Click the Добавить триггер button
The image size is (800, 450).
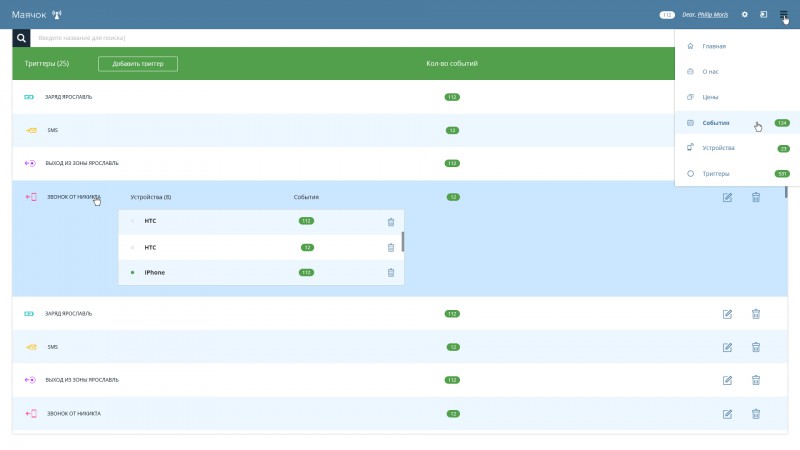pos(138,64)
